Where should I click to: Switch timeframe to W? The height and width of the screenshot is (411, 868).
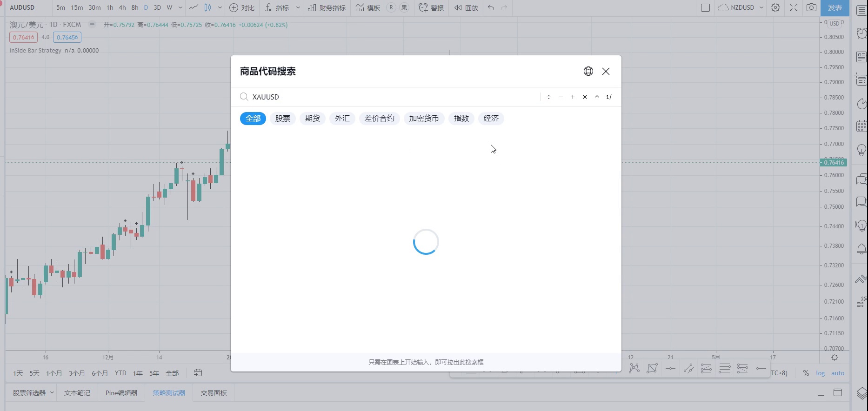(169, 7)
